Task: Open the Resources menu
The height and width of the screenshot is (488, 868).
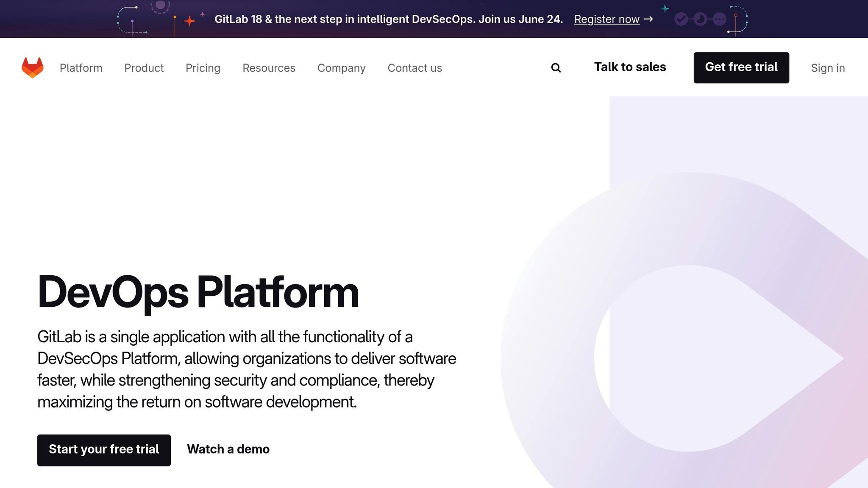Action: [269, 68]
